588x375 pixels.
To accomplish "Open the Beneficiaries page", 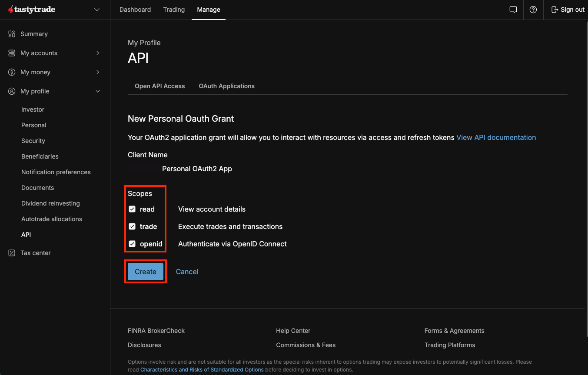I will coord(40,156).
